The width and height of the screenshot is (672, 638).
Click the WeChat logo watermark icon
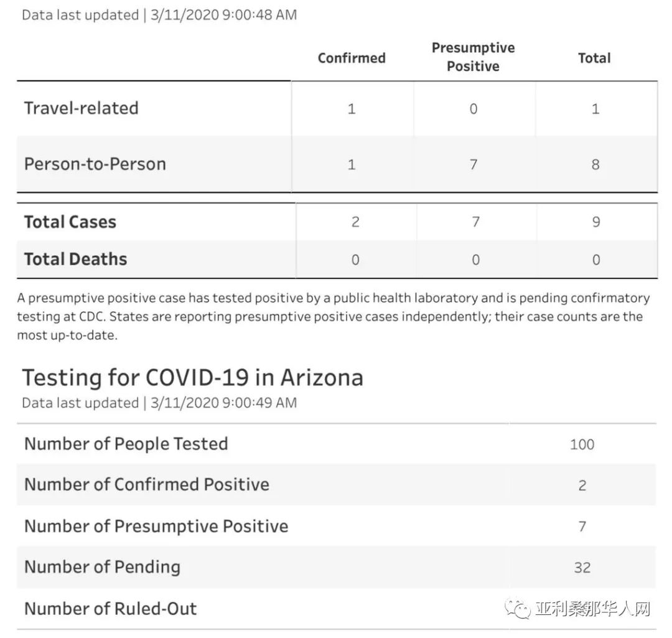pos(518,608)
